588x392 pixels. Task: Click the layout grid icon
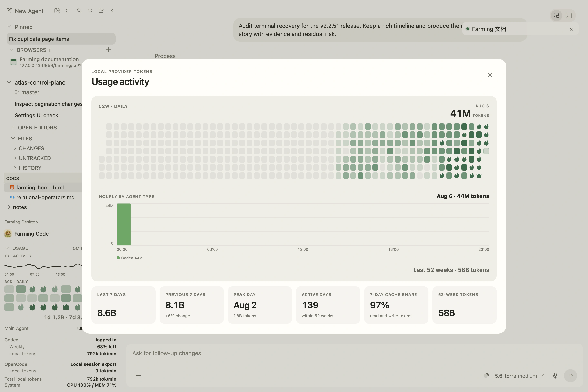click(101, 10)
